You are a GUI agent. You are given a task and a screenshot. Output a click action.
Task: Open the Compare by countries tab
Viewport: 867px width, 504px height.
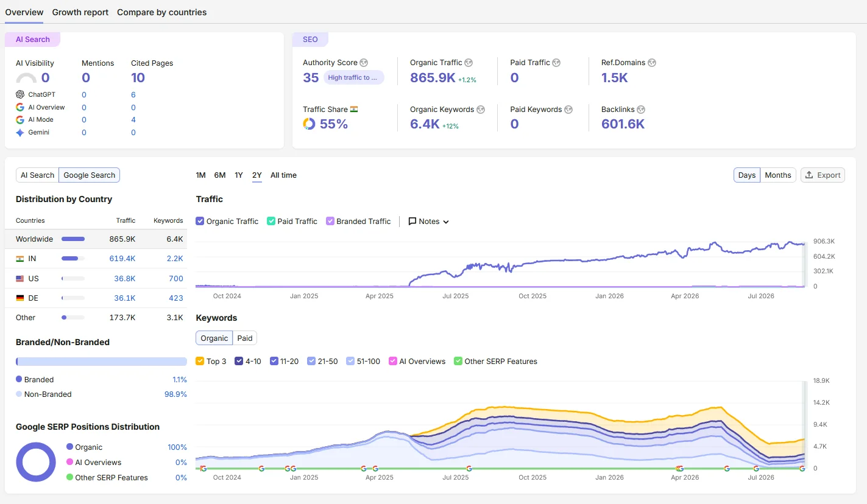click(161, 12)
